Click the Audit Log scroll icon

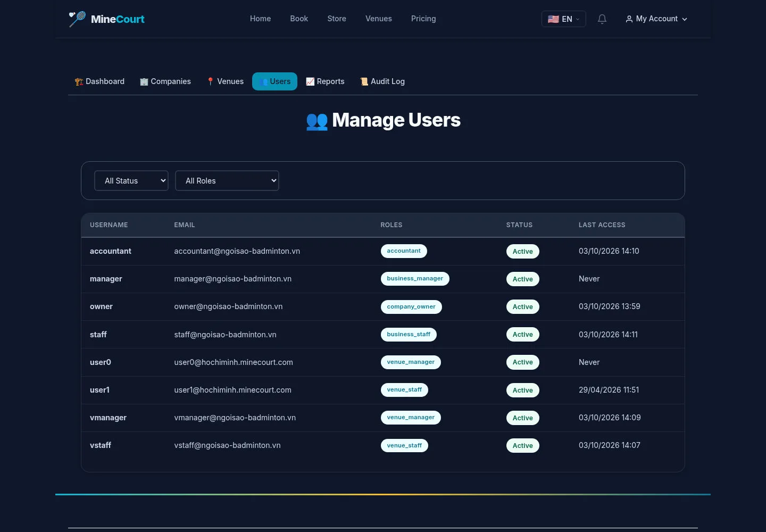click(x=364, y=81)
